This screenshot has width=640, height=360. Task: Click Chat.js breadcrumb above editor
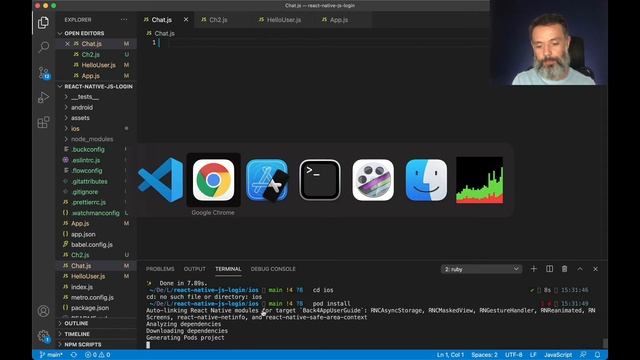(164, 33)
